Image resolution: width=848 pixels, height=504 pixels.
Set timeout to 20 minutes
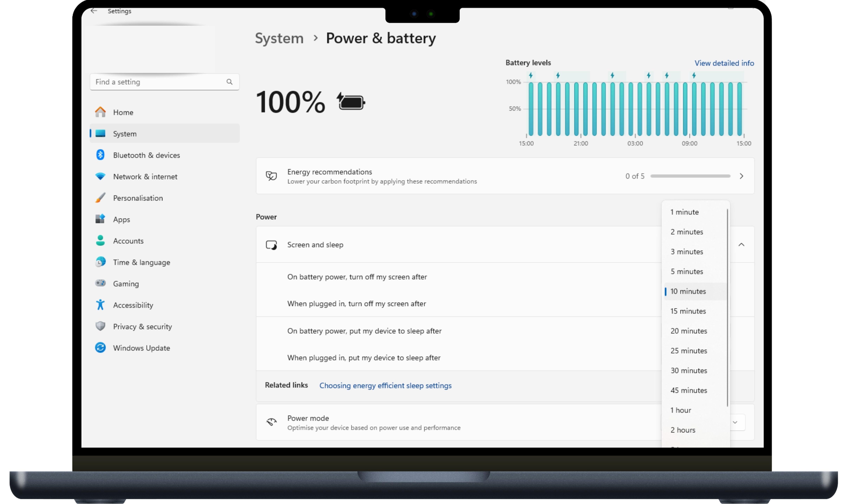[695, 331]
